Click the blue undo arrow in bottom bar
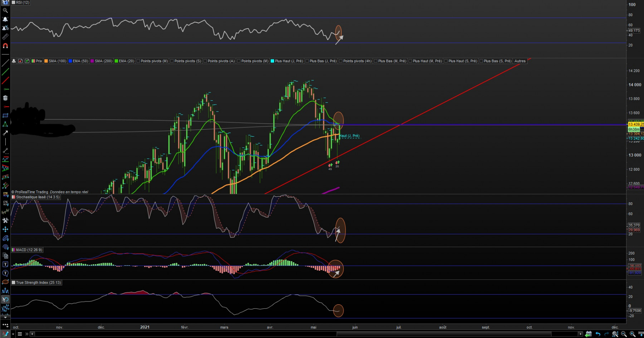The image size is (644, 338). [x=597, y=334]
